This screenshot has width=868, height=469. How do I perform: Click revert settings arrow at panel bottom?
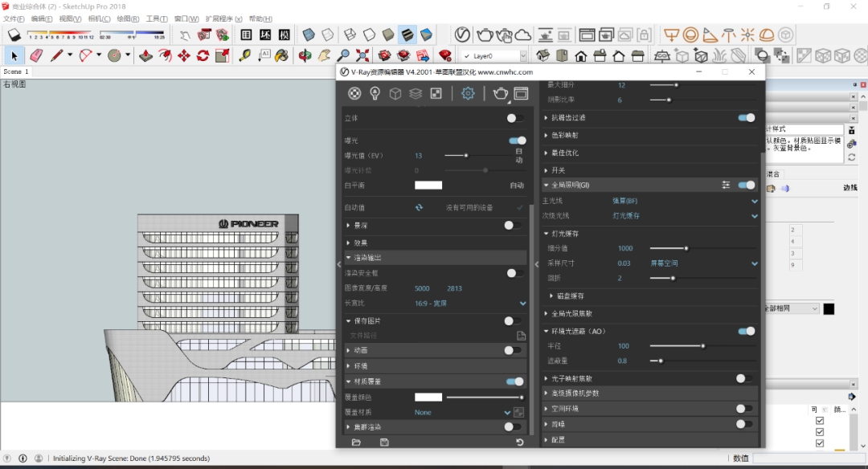pyautogui.click(x=519, y=442)
